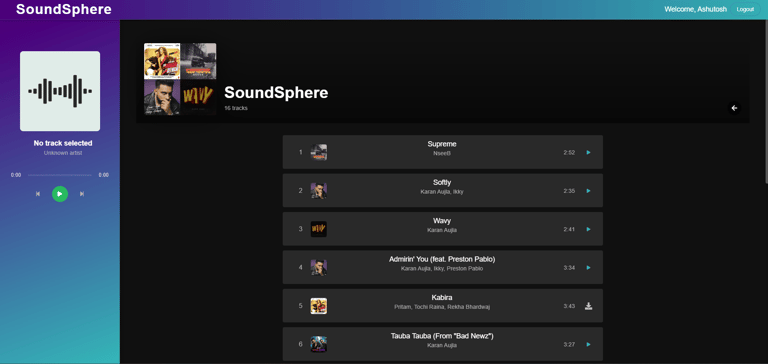The image size is (768, 364).
Task: Click the Welcome, Ashutosh text
Action: click(x=695, y=9)
